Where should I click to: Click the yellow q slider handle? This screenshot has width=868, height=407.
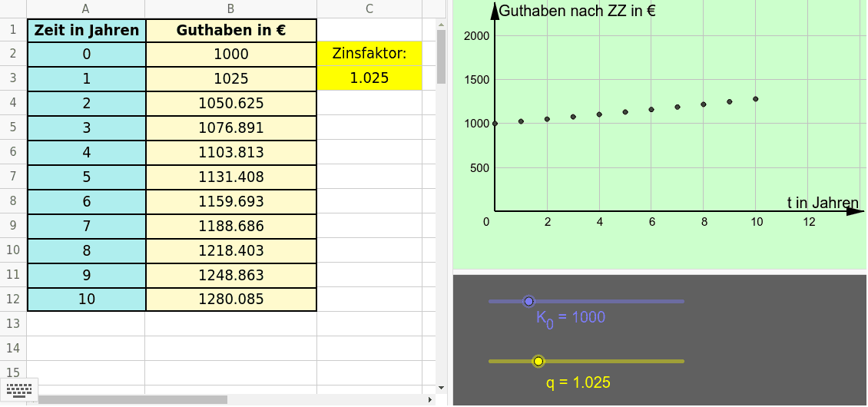coord(538,362)
